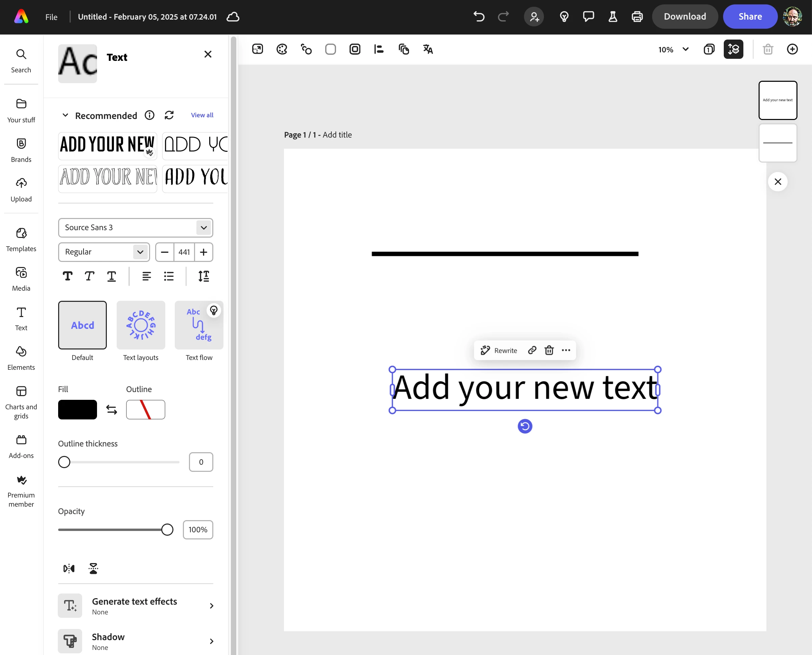Click the Download button
Screen dimensions: 812x655
[x=685, y=17]
